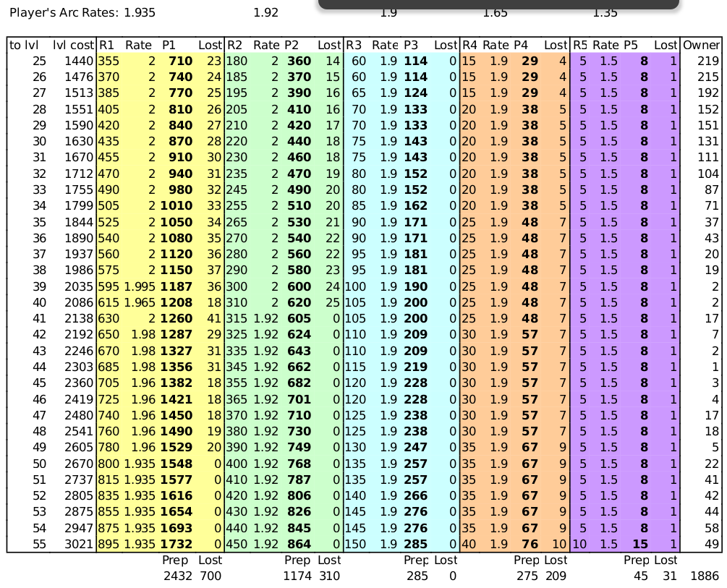727x588 pixels.
Task: Click the P1 Lost total 700
Action: [211, 576]
